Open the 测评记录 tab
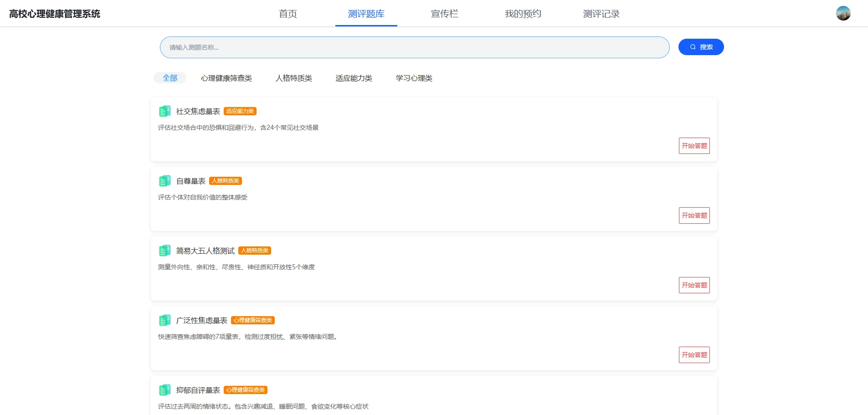The image size is (868, 415). point(601,14)
